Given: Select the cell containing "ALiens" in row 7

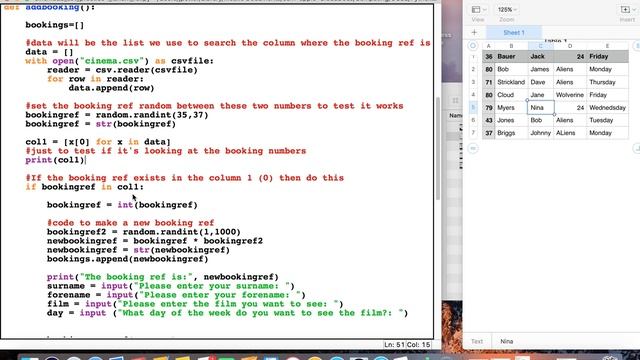Looking at the screenshot, I should click(x=570, y=133).
